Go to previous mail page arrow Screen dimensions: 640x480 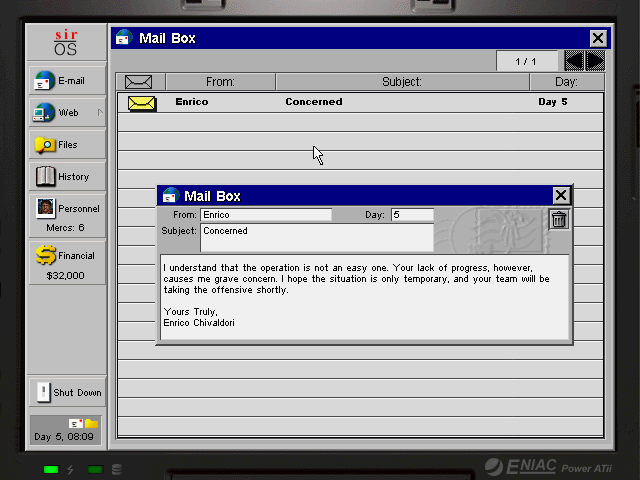[x=574, y=61]
